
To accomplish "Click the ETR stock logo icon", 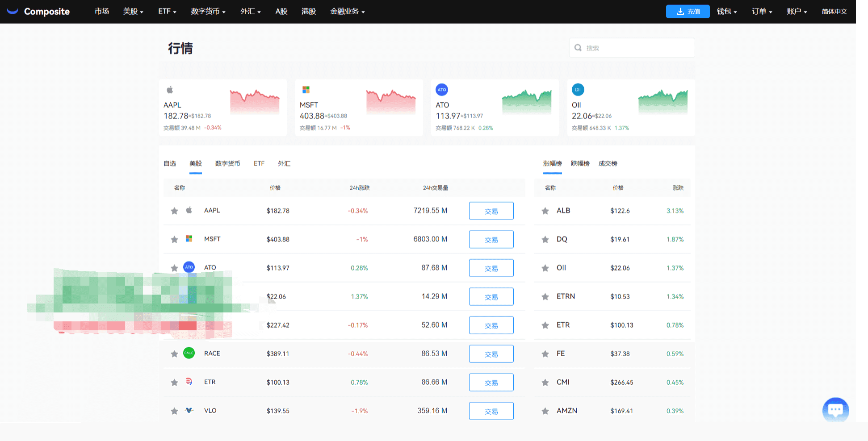I will [x=189, y=382].
